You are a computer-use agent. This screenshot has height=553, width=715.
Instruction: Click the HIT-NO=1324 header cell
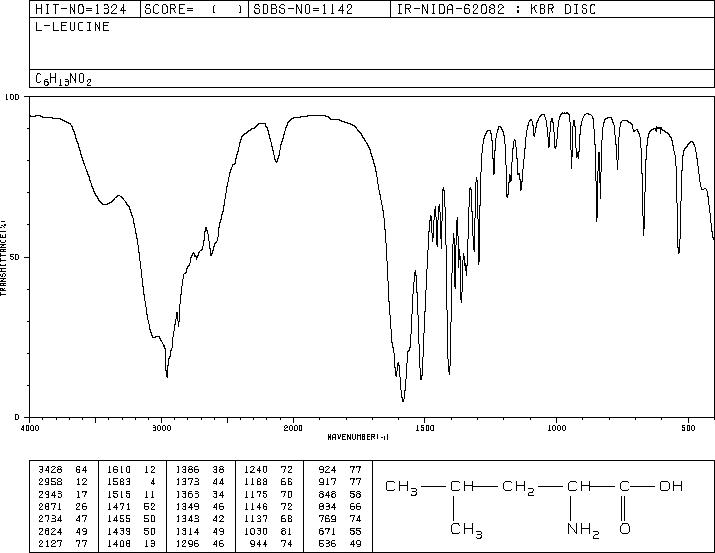pos(81,9)
